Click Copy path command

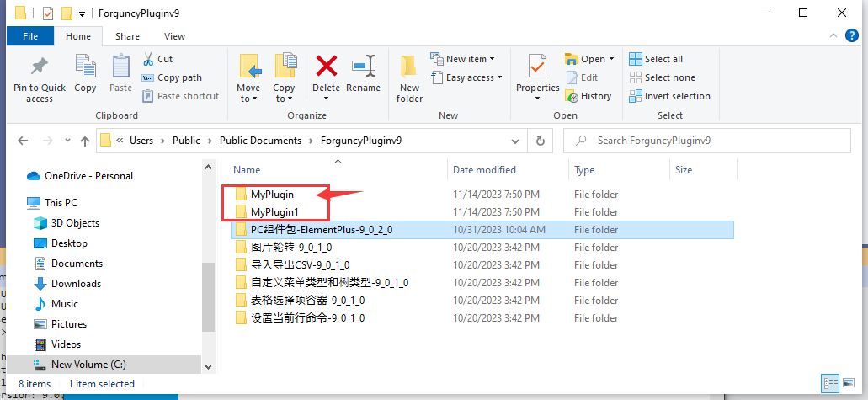coord(172,77)
